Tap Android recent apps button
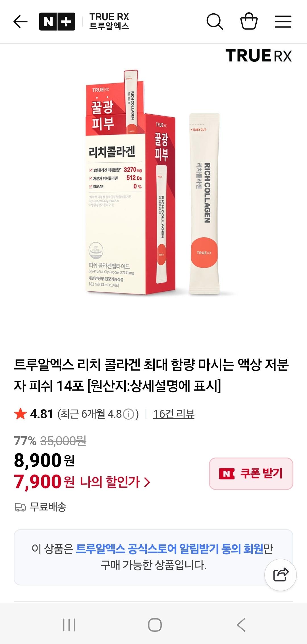 point(69,625)
